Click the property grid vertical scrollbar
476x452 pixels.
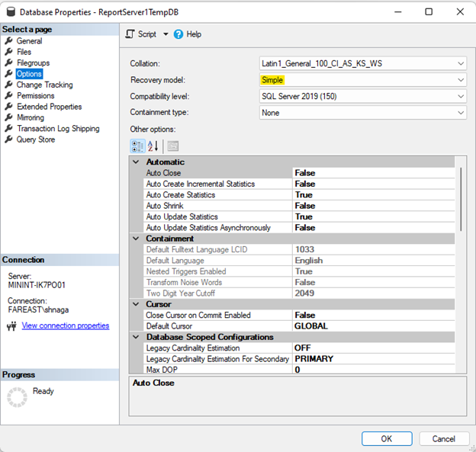(x=461, y=199)
